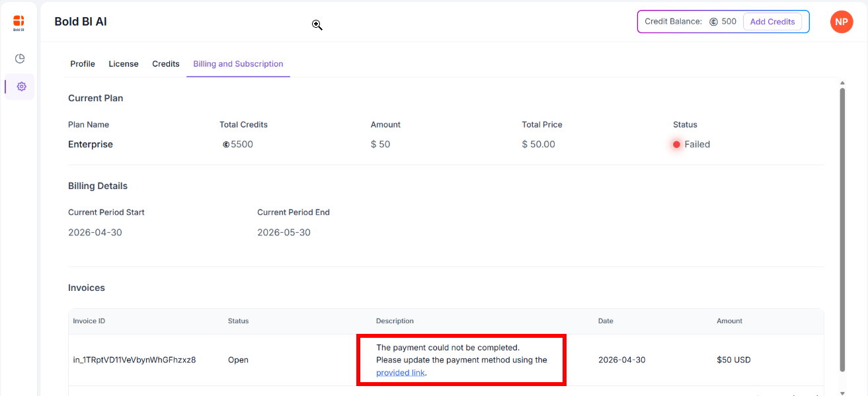Click the credit coin icon in Credit Balance

click(713, 22)
